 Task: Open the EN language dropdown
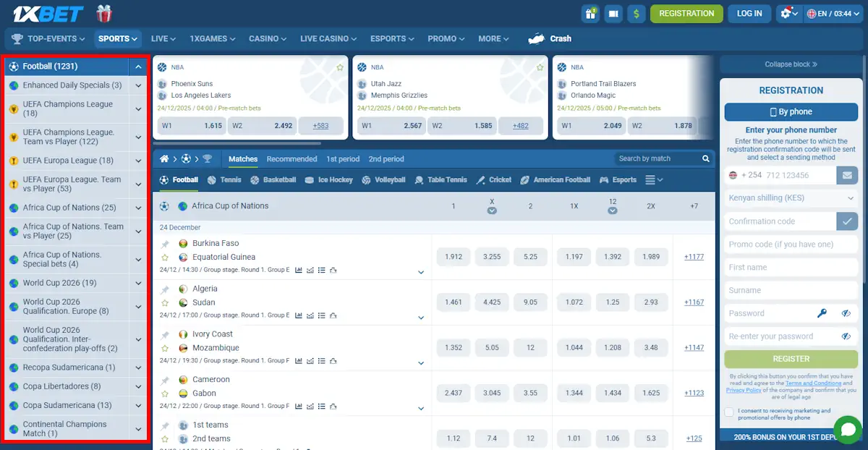[x=833, y=12]
